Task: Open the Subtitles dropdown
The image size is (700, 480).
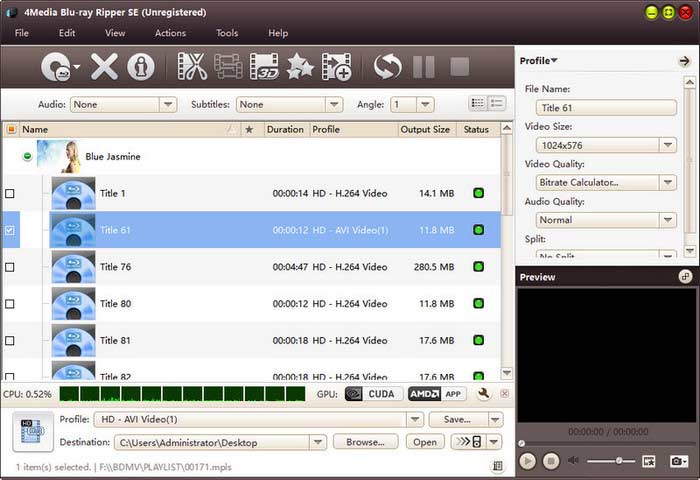Action: point(334,104)
